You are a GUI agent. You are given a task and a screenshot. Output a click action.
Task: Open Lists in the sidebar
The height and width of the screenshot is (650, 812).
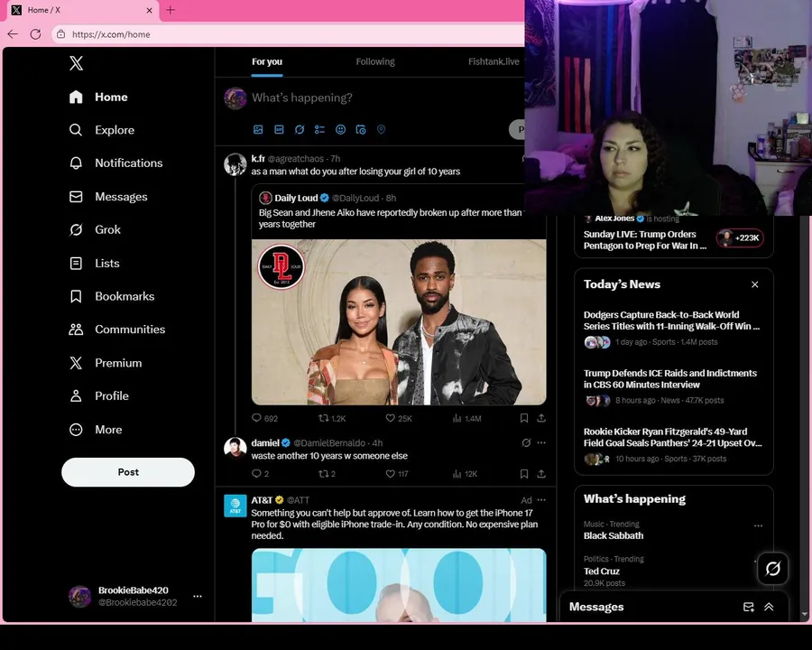(x=94, y=264)
